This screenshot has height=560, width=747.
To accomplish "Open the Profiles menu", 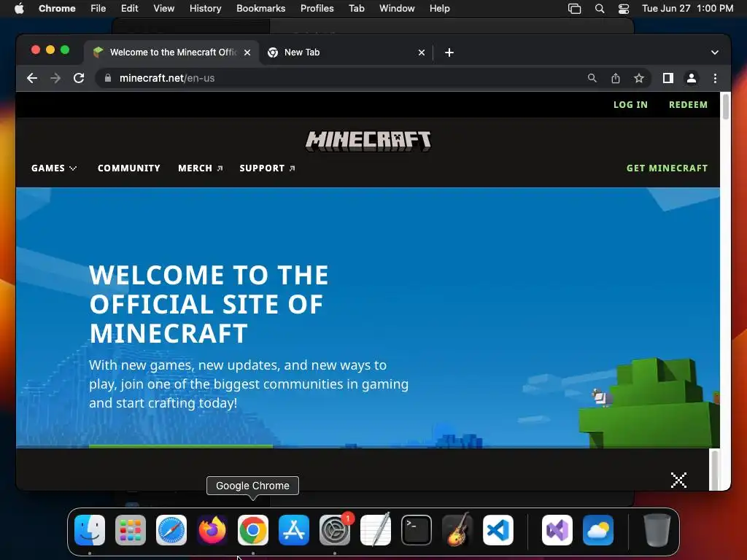I will [x=317, y=9].
